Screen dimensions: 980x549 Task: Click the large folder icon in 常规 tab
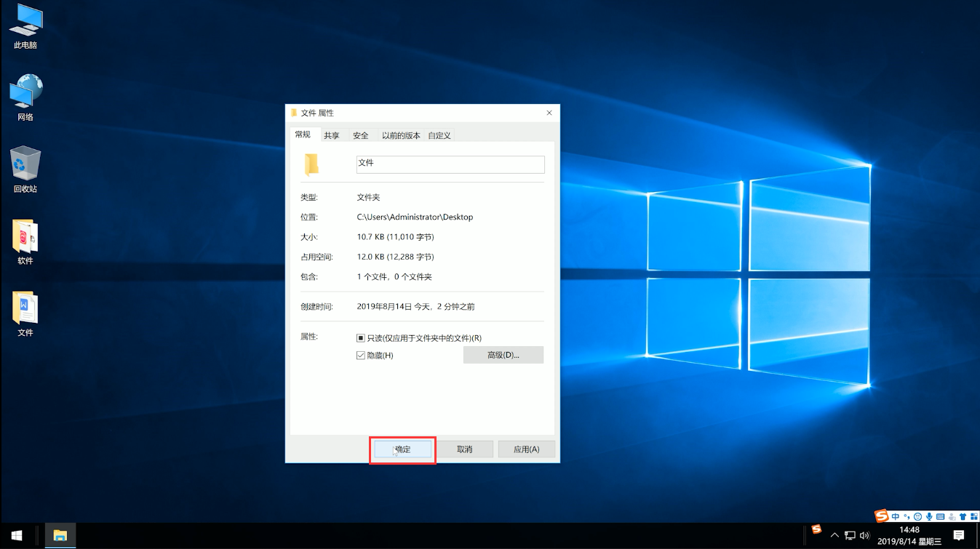(312, 164)
